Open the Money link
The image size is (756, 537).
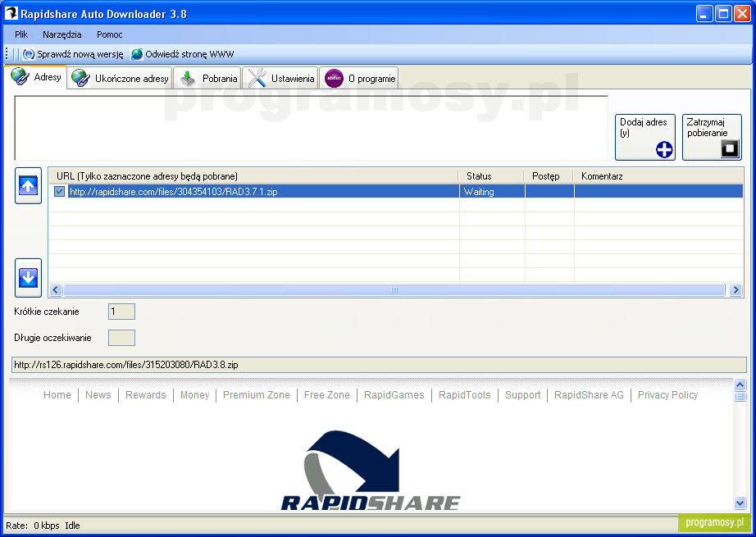194,395
